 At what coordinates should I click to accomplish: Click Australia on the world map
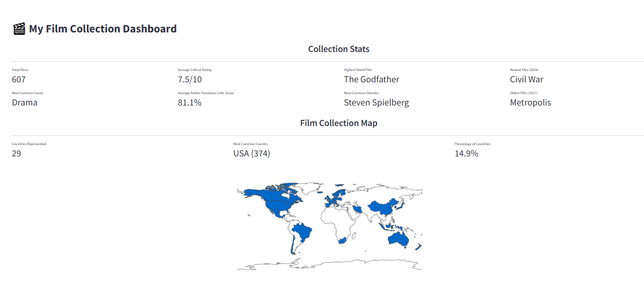pyautogui.click(x=398, y=238)
